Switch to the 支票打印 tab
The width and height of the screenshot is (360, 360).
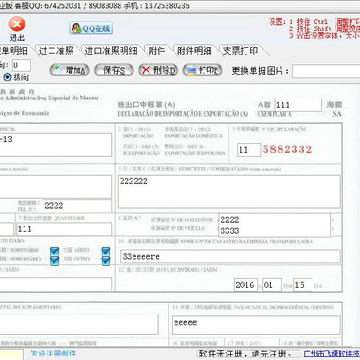coord(240,51)
